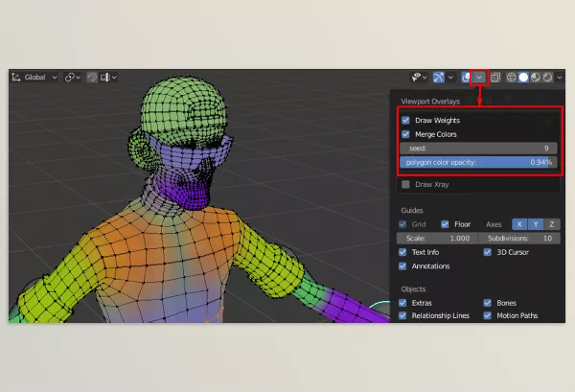Click the Subdivisions value field
Image resolution: width=575 pixels, height=392 pixels.
click(x=519, y=239)
